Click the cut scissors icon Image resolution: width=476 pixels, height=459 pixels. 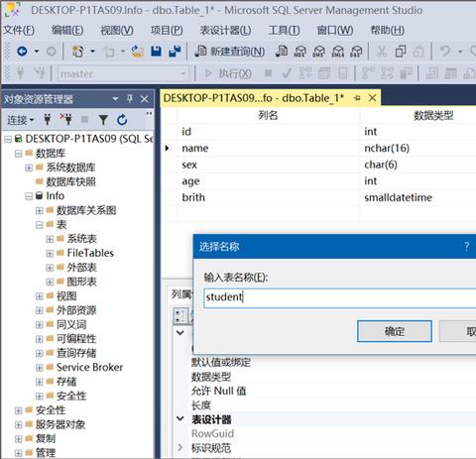382,52
